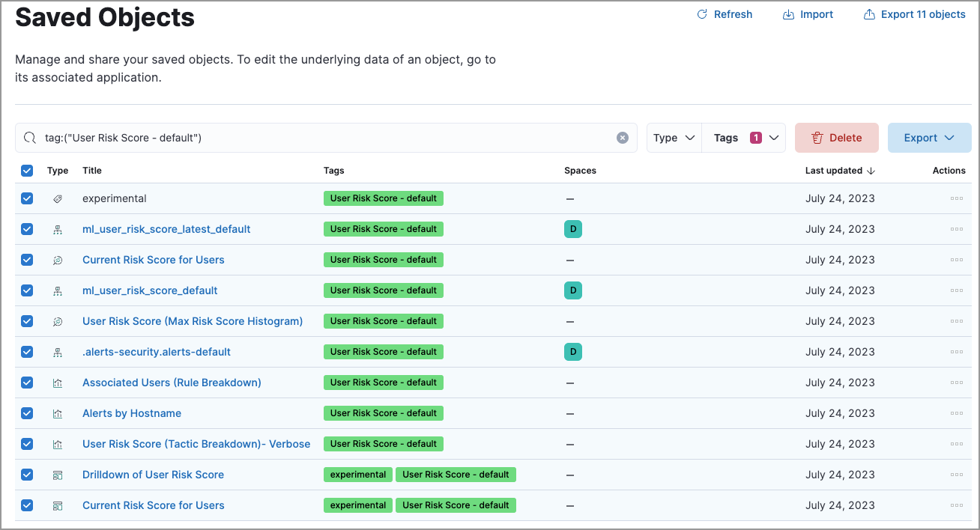
Task: Clear the search query with the X icon
Action: click(622, 137)
